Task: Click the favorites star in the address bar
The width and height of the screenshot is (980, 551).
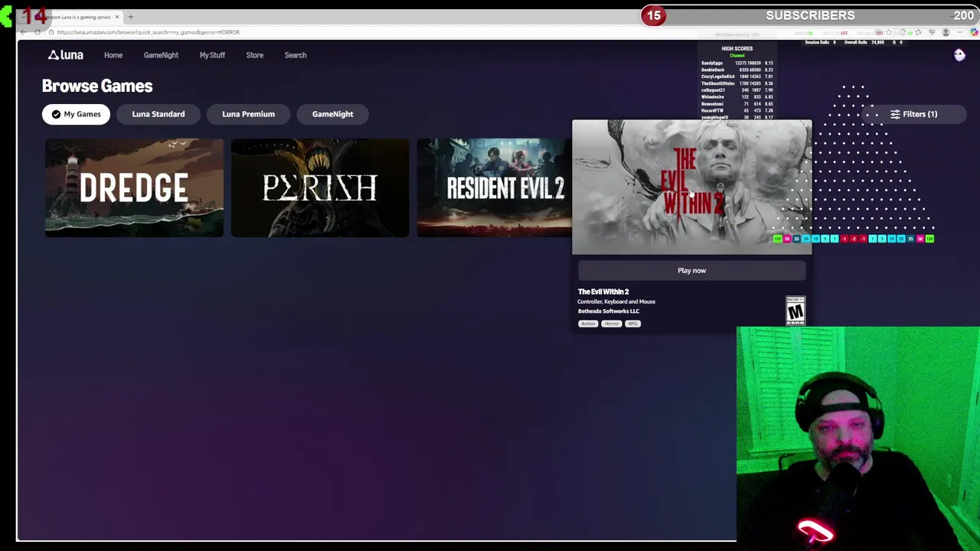Action: tap(889, 32)
